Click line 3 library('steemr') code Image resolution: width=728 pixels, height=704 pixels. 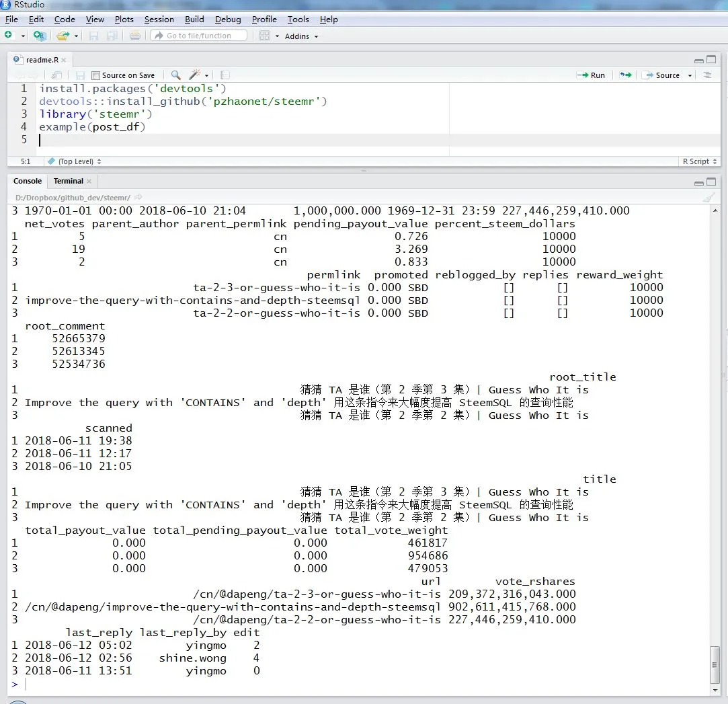click(x=95, y=114)
